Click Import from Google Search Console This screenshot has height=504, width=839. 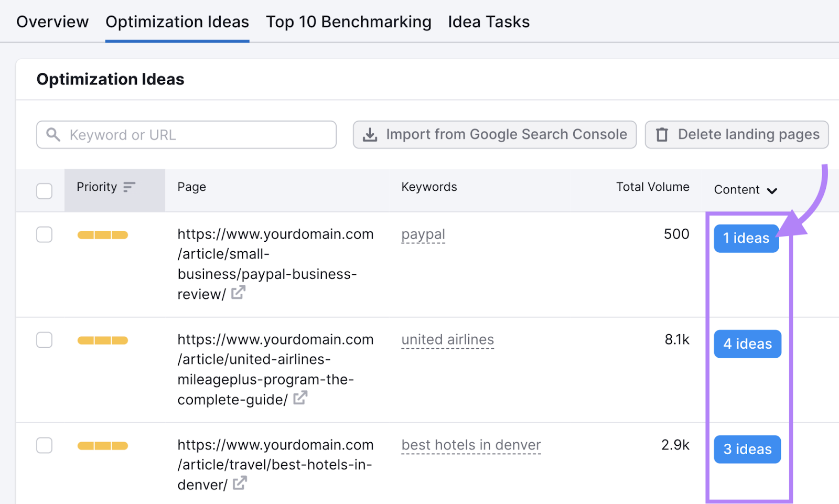coord(493,135)
